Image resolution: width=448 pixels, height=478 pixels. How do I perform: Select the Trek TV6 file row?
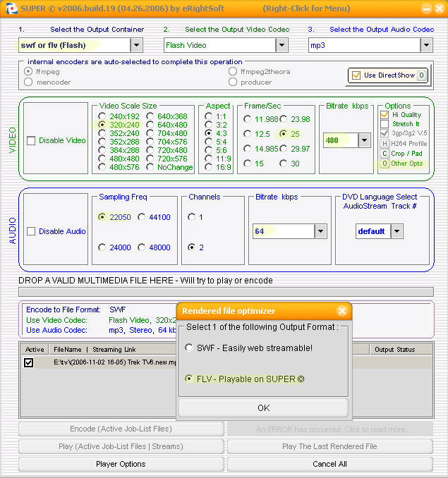pyautogui.click(x=99, y=362)
